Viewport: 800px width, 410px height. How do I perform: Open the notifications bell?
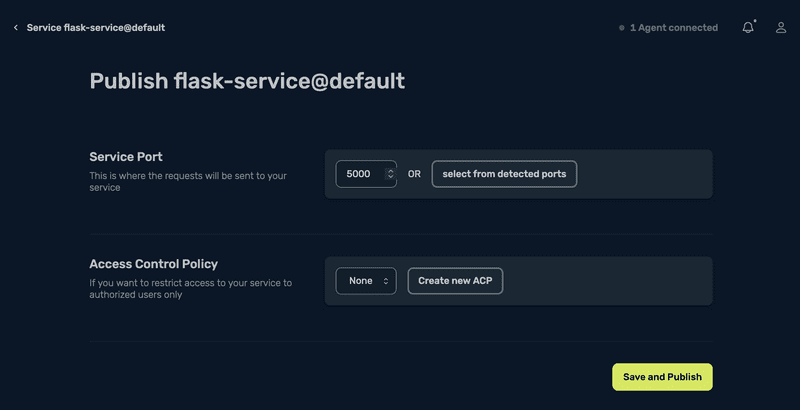[747, 28]
